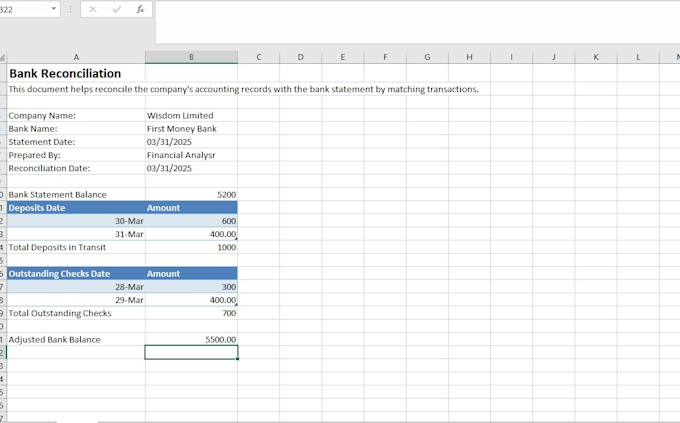The image size is (680, 423).
Task: Select the 400.00 amount in 29-Mar row
Action: click(191, 300)
